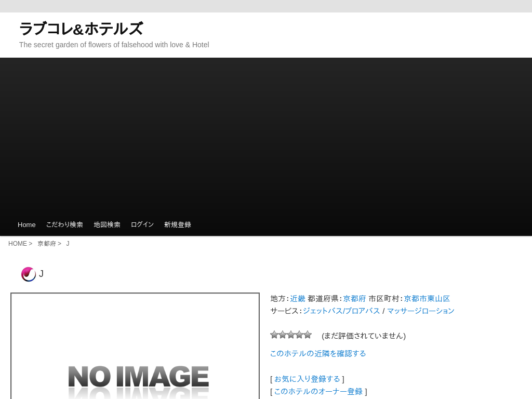
Task: Pick the fourth rating star
Action: 299,335
